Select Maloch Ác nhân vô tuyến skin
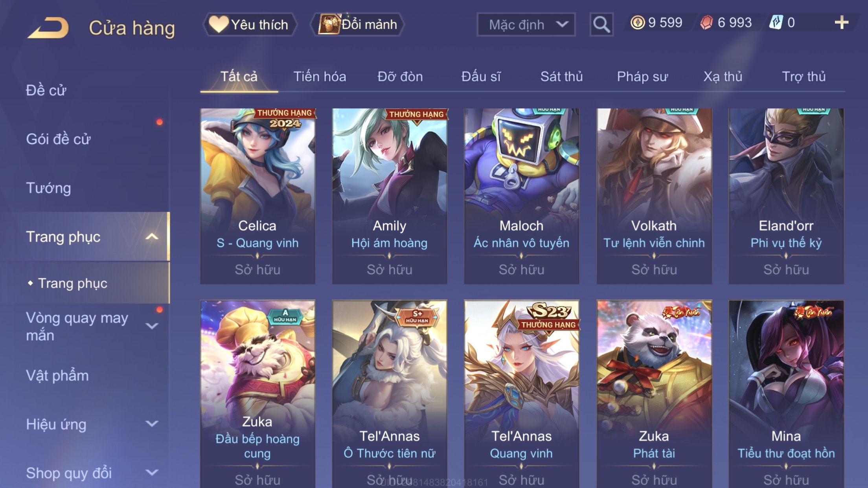Image resolution: width=868 pixels, height=488 pixels. click(x=521, y=196)
